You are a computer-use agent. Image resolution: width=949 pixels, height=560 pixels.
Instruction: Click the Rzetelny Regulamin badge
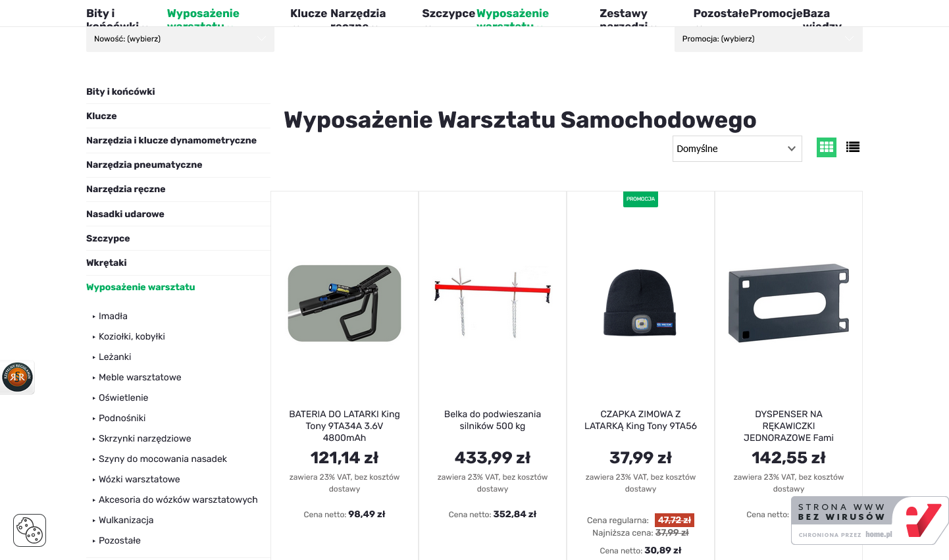click(x=16, y=376)
